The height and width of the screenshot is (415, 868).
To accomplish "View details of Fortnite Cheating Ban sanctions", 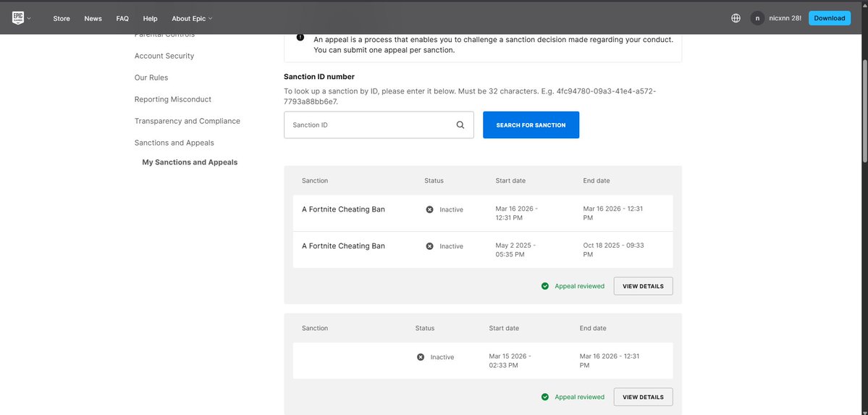I will (644, 286).
